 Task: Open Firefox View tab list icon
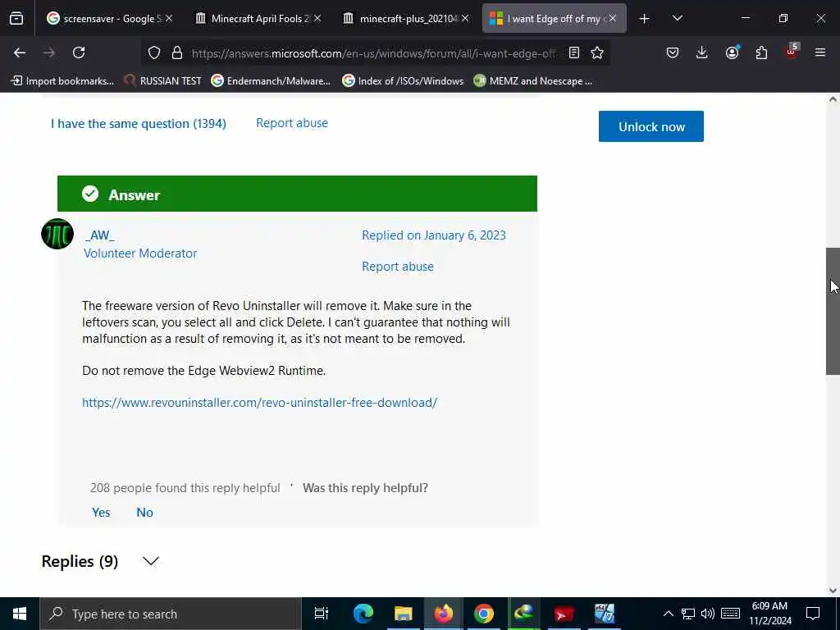pyautogui.click(x=16, y=19)
